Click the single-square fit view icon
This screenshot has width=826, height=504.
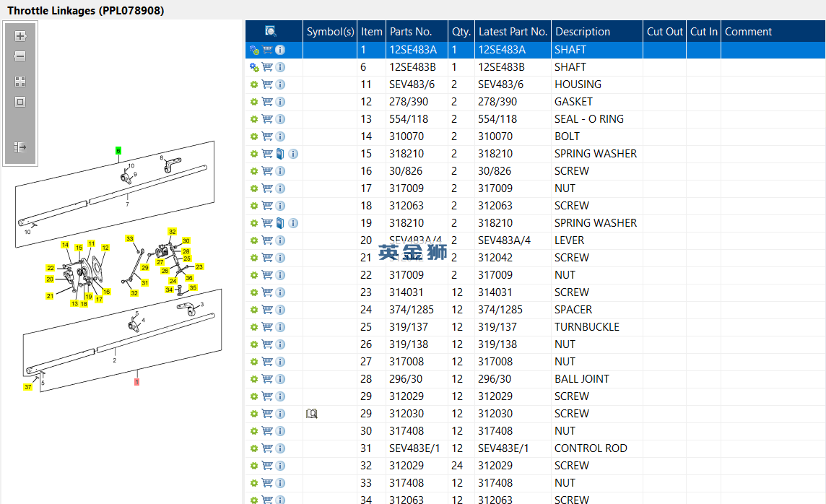(x=20, y=102)
